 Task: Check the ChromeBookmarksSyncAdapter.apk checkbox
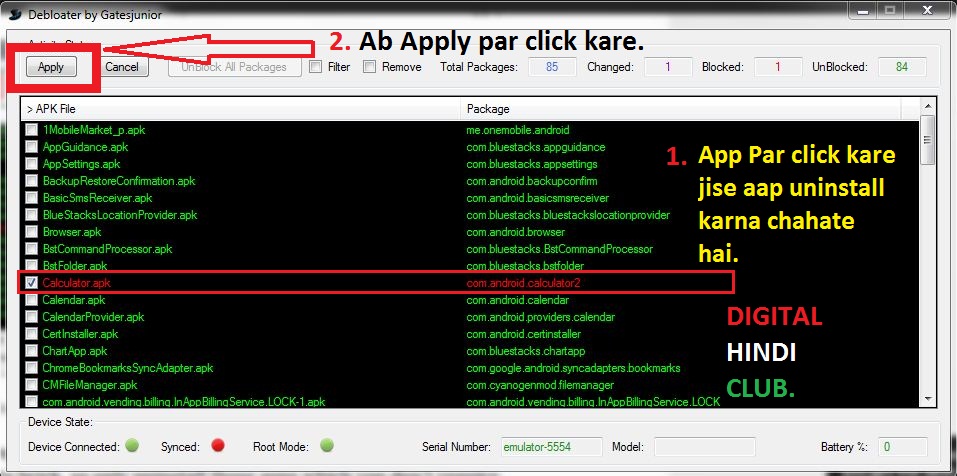31,368
